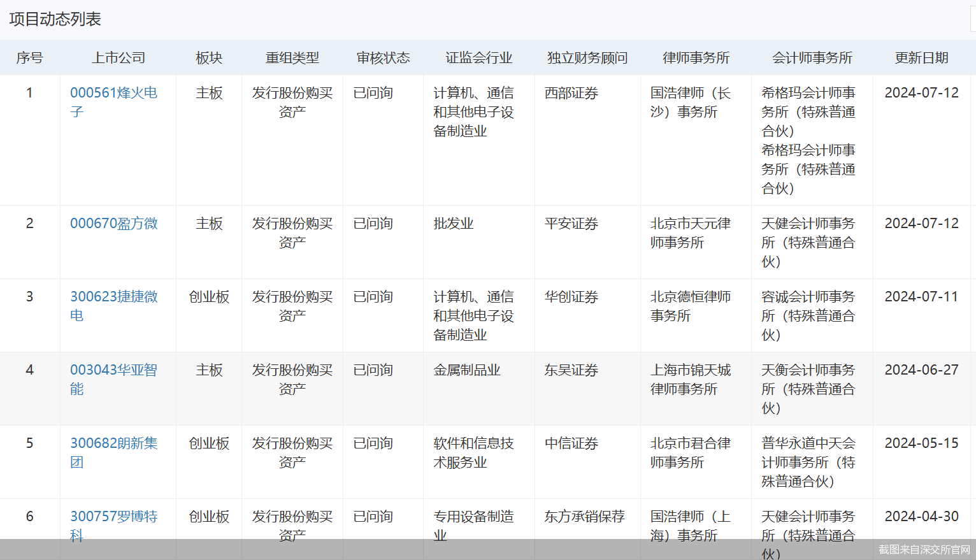Click the 项目动态列表 title
This screenshot has width=976, height=560.
[55, 19]
